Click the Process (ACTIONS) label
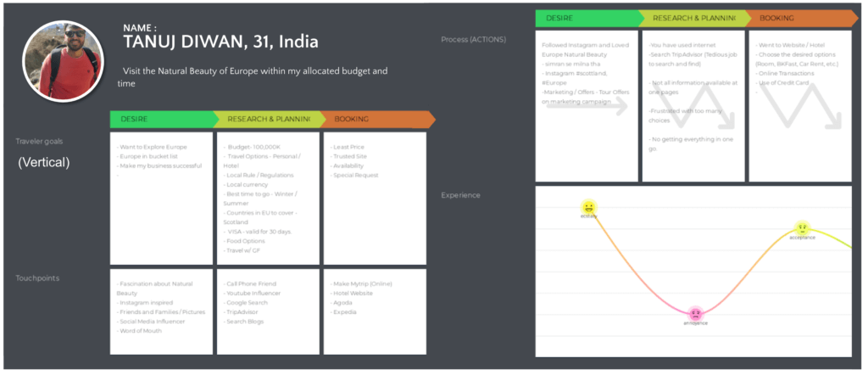Viewport: 868px width, 375px height. tap(473, 40)
